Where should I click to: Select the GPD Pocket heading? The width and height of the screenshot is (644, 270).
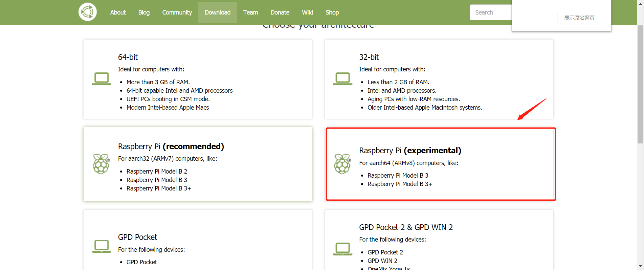137,237
